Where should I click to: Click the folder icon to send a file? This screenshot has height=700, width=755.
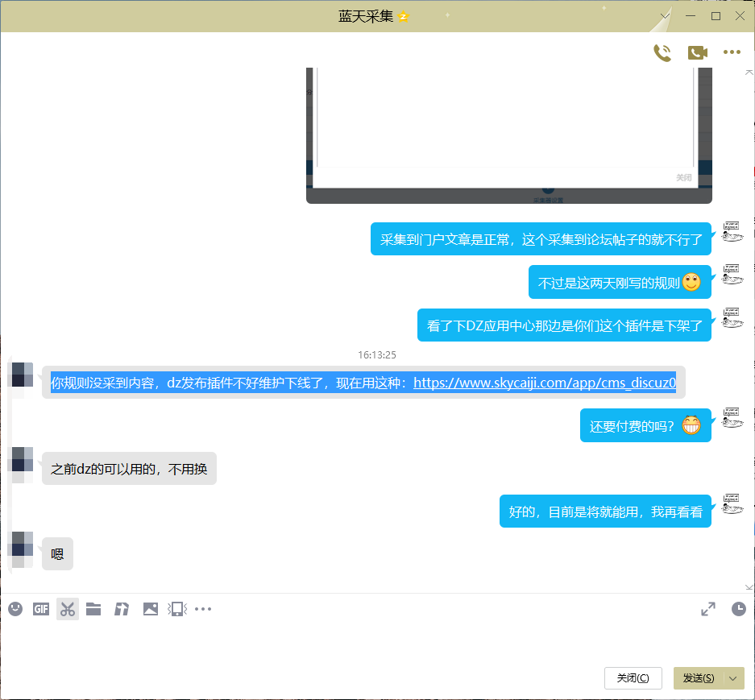coord(93,609)
